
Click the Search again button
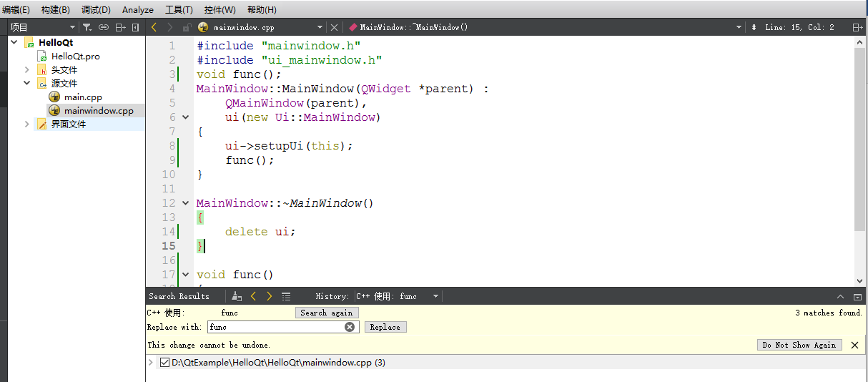point(326,313)
